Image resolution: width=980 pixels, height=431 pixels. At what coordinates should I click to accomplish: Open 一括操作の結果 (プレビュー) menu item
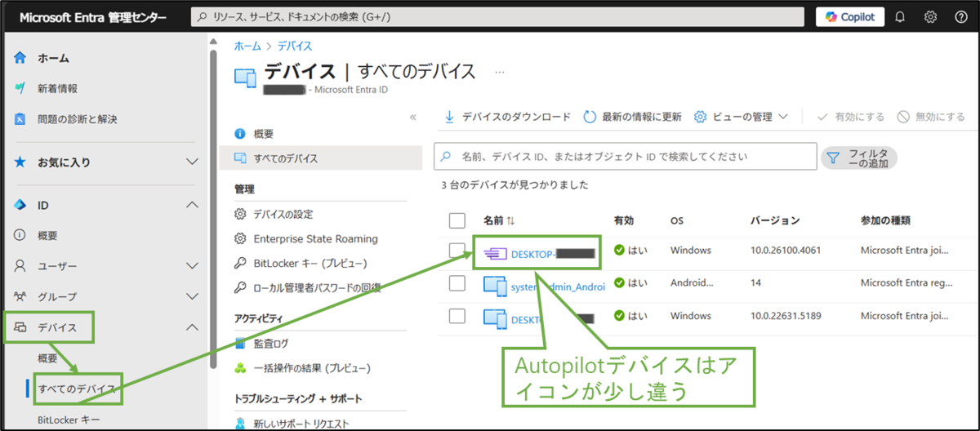[x=312, y=368]
